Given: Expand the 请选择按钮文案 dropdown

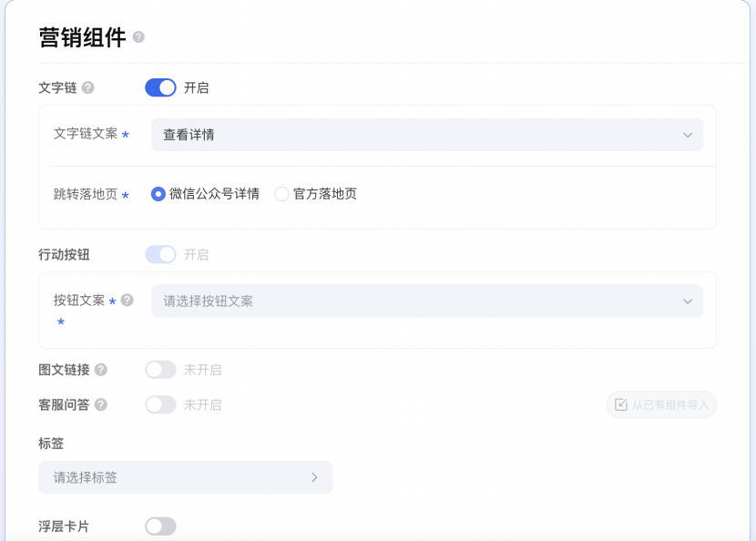Looking at the screenshot, I should click(426, 301).
